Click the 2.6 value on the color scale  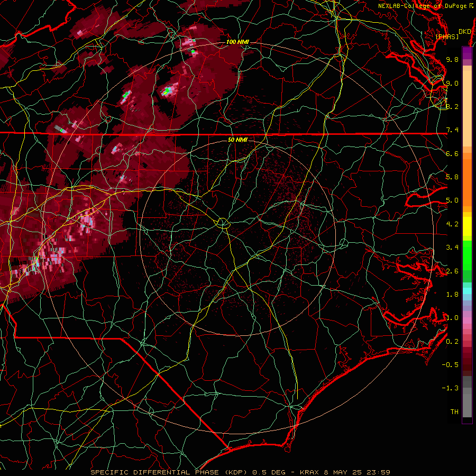tap(452, 271)
